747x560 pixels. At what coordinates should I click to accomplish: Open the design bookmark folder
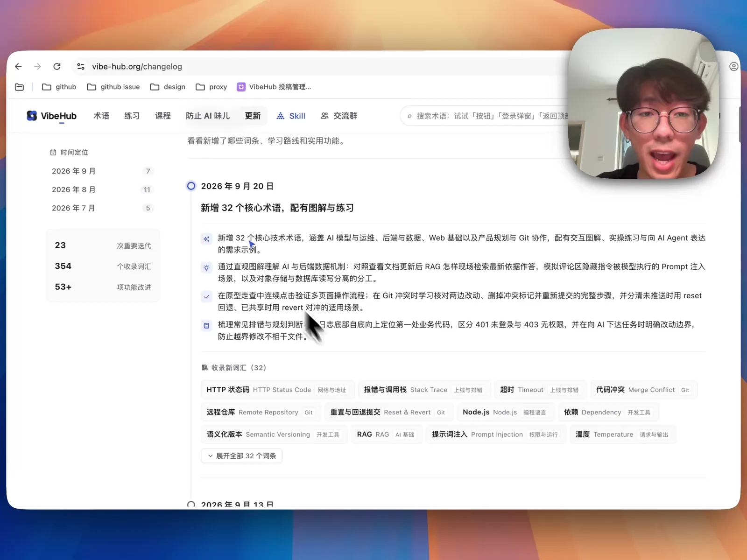(168, 87)
